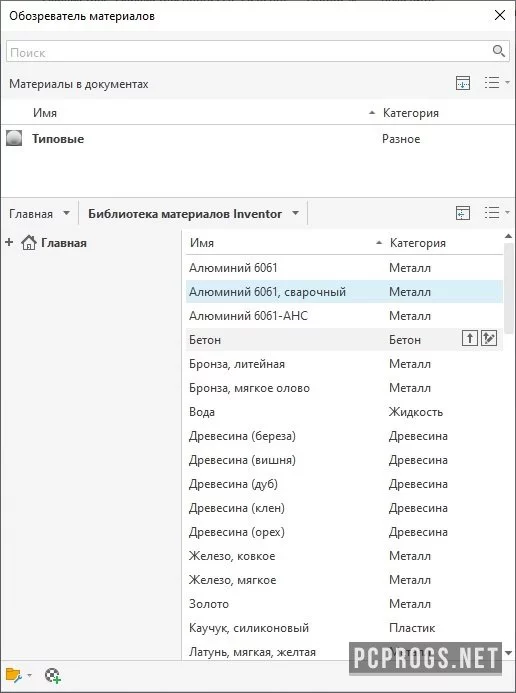The height and width of the screenshot is (693, 516).
Task: Open the manage libraries dropdown arrow at bottom
Action: (x=29, y=675)
